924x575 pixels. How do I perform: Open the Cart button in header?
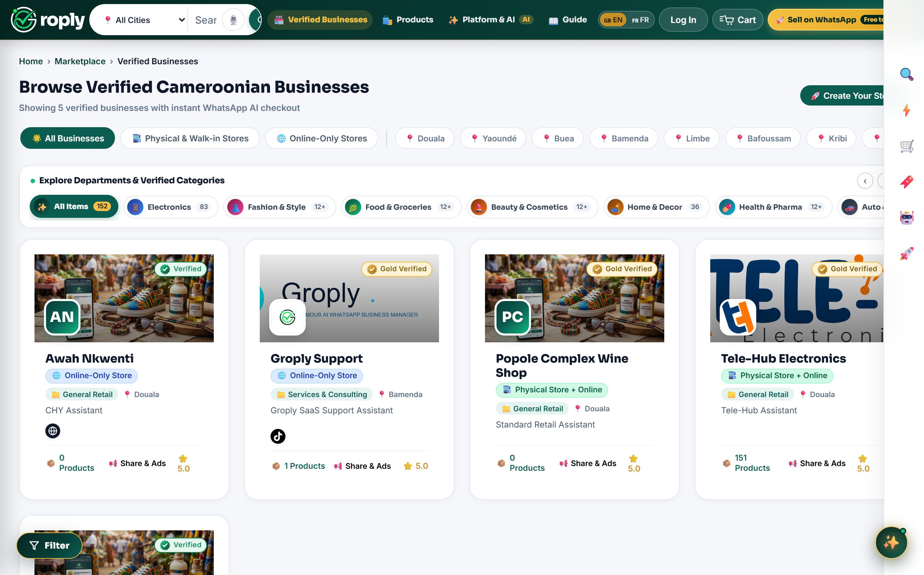[x=737, y=20]
